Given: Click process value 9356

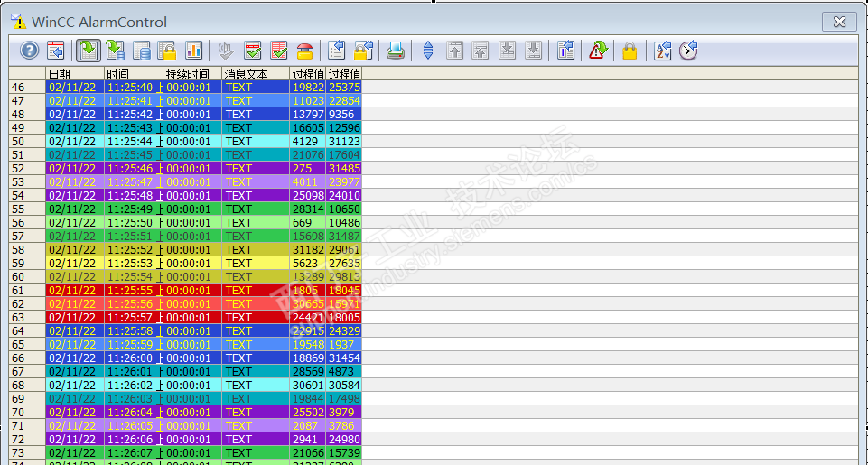Looking at the screenshot, I should (x=344, y=114).
